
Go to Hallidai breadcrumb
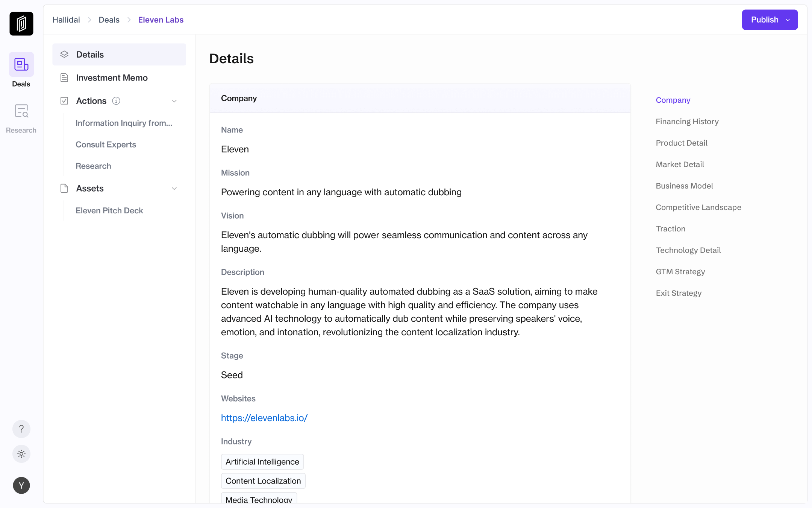[66, 20]
